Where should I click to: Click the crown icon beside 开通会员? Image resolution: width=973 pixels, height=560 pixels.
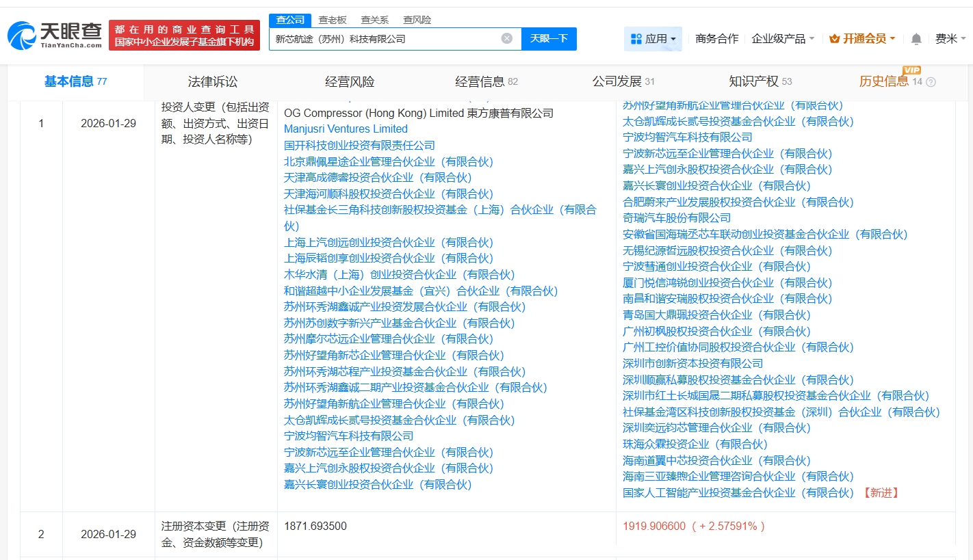(834, 39)
